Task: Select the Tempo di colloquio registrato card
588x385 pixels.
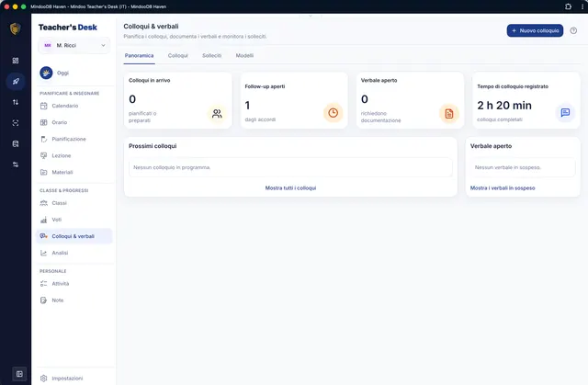Action: tap(526, 100)
